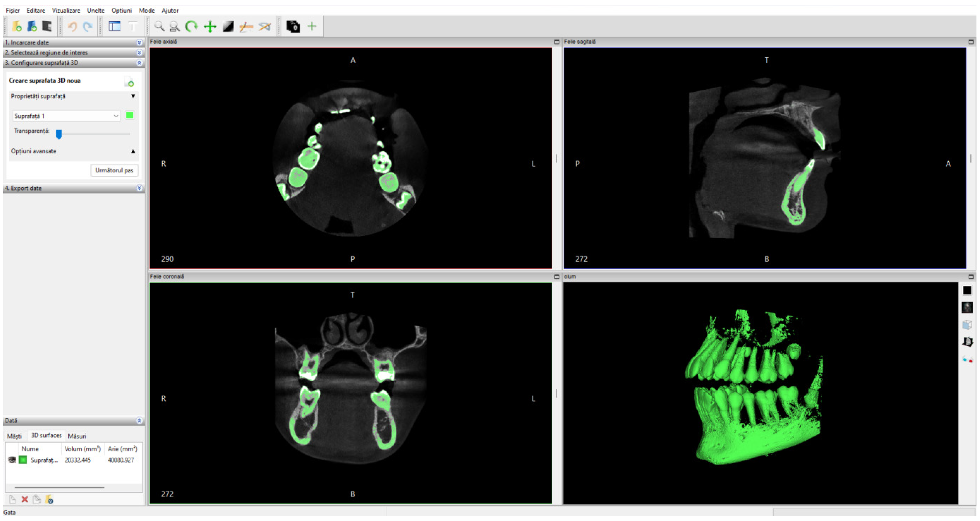Toggle the green cross-hair plus tool

pos(311,26)
